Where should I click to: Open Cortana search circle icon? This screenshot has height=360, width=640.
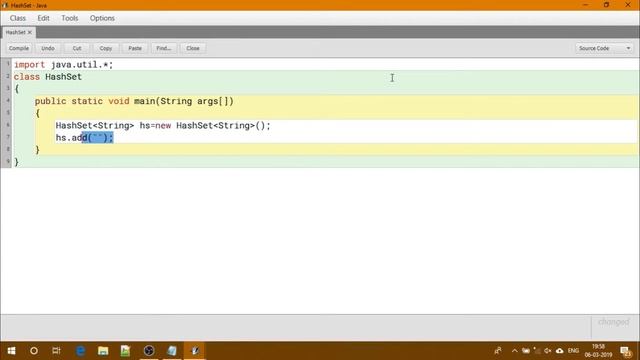coord(34,351)
